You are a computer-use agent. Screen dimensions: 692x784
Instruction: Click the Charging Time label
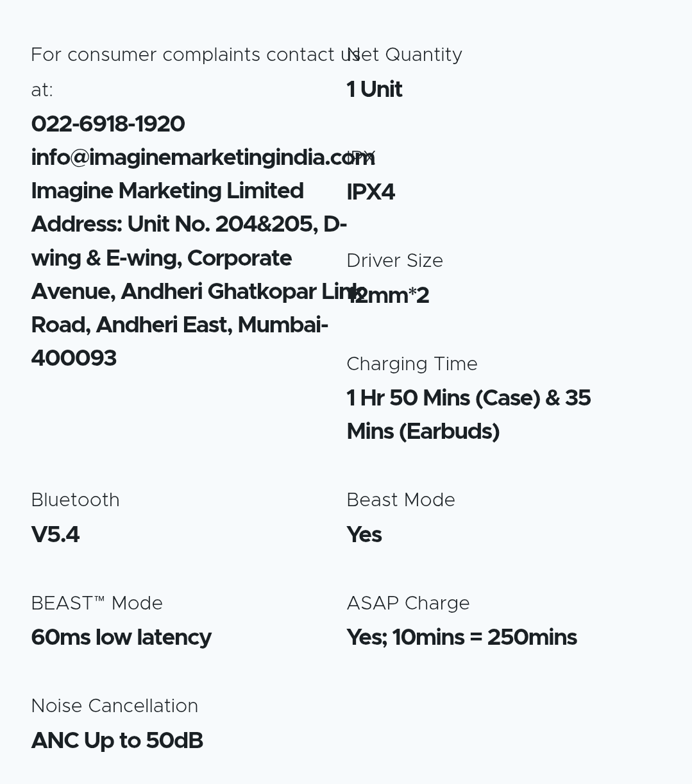point(412,364)
